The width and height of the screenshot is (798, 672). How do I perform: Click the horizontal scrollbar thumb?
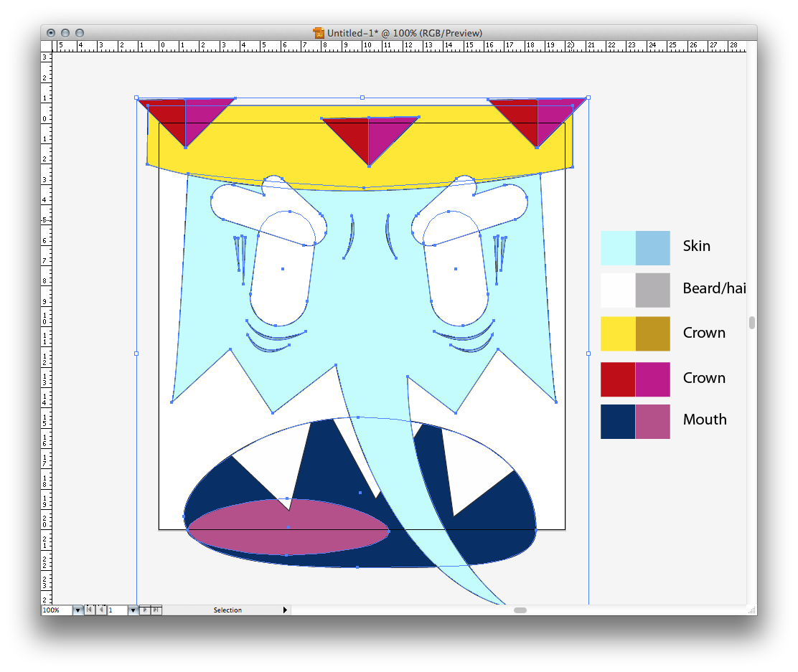[520, 610]
